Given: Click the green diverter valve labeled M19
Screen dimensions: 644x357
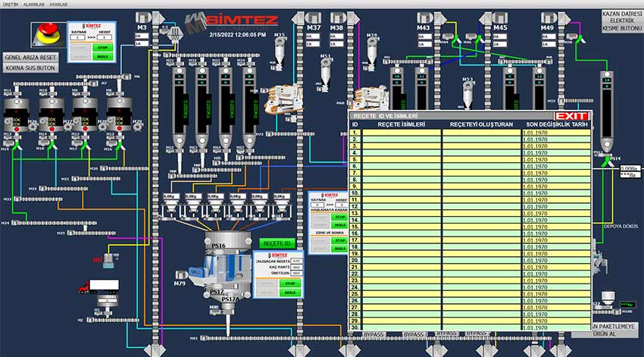Looking at the screenshot, I should coord(17,146).
